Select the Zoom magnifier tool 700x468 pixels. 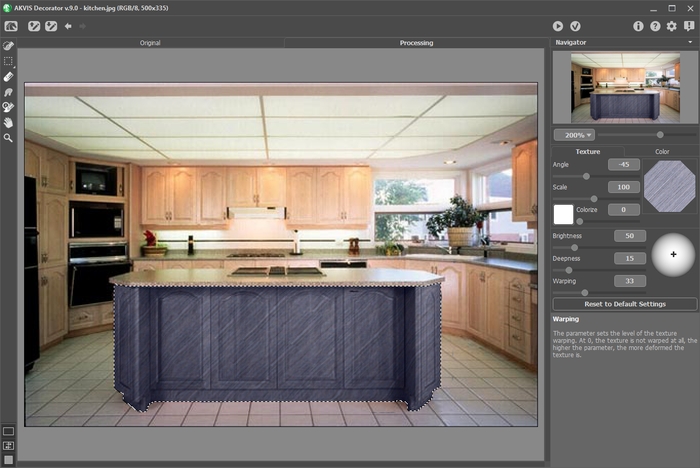tap(8, 138)
